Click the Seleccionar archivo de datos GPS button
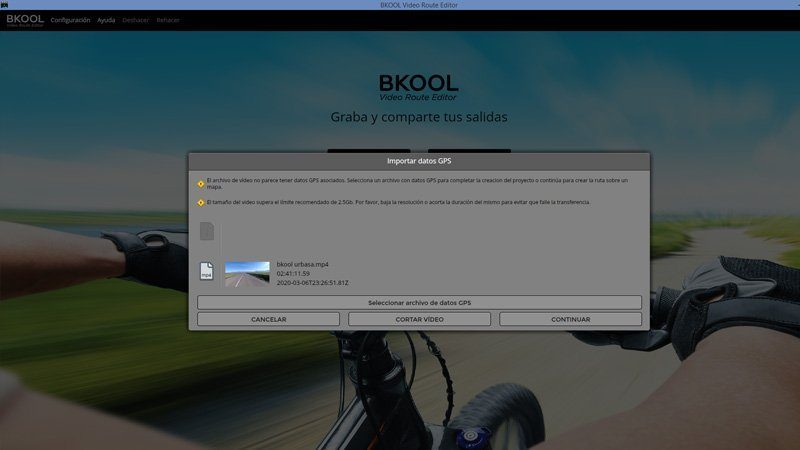800x450 pixels. (419, 303)
